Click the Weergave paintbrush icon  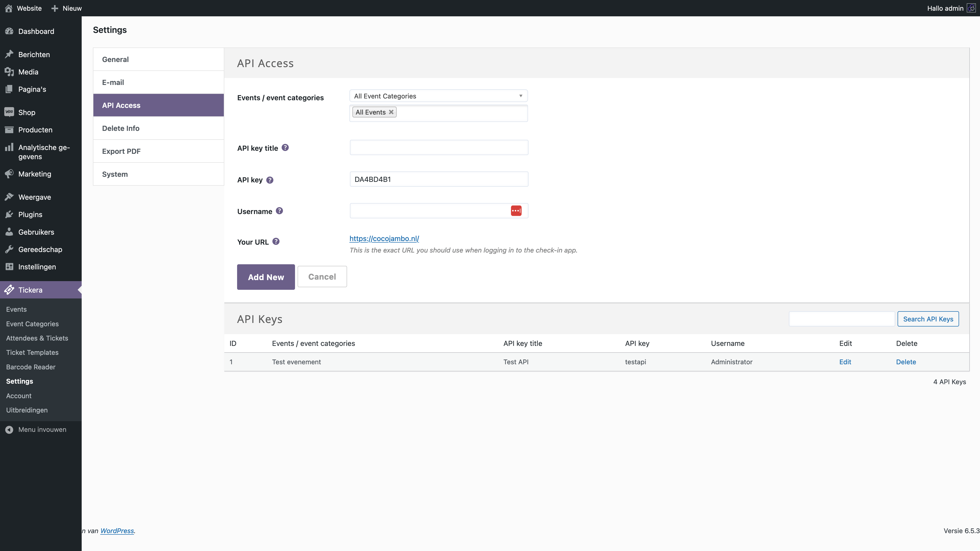pos(9,197)
